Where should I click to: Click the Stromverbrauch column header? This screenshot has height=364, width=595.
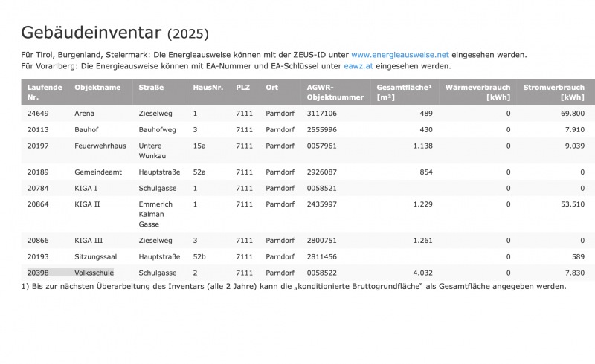pos(553,92)
